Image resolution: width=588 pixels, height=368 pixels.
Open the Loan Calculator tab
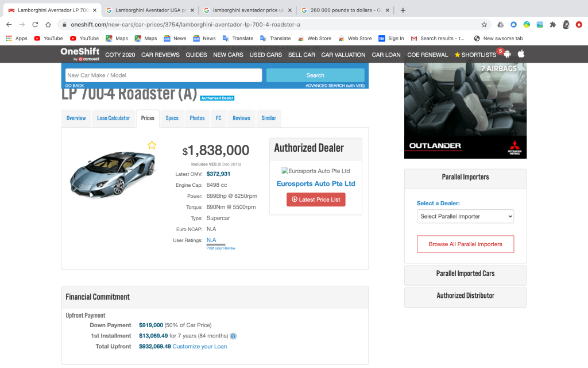[113, 118]
